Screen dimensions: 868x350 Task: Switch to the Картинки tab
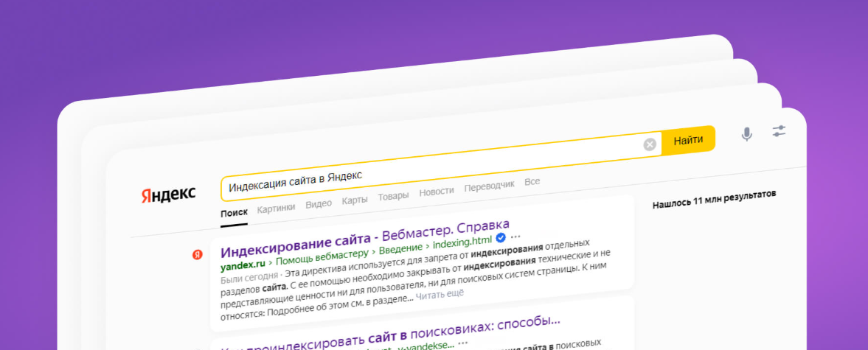(276, 208)
